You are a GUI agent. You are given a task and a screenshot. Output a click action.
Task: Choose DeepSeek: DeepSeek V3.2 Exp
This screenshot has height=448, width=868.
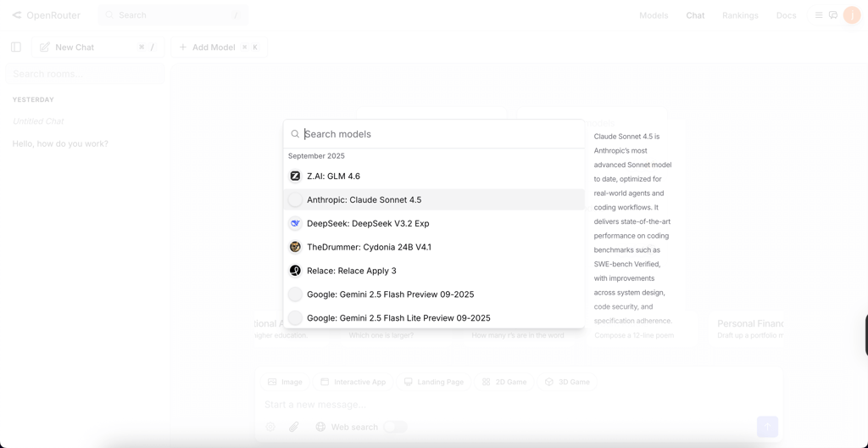434,223
